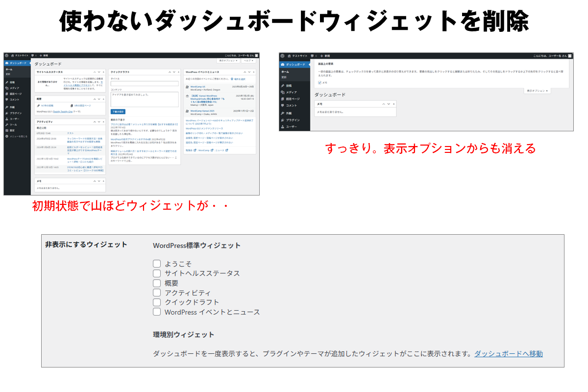
Task: Toggle WordPress イベントとニュース widget panel arrow
Action: 254,72
